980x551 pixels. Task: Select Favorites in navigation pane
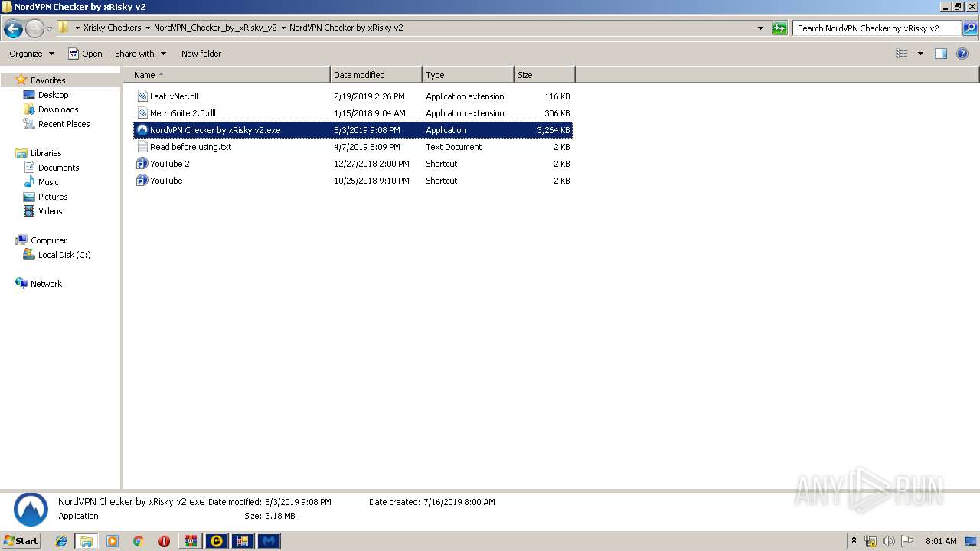click(x=47, y=80)
